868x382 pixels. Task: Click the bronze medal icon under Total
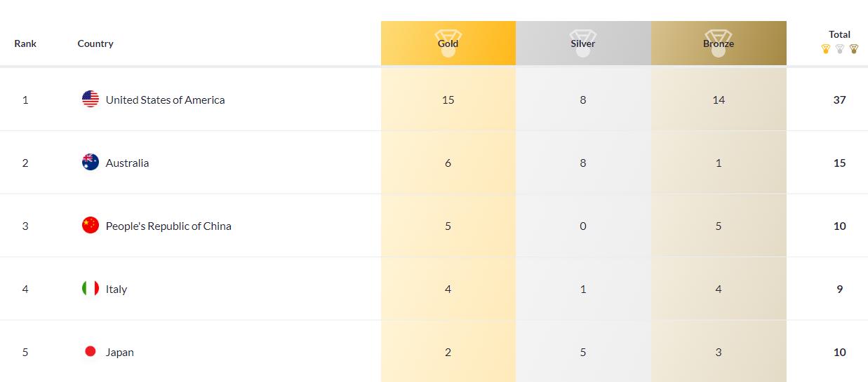tap(854, 49)
